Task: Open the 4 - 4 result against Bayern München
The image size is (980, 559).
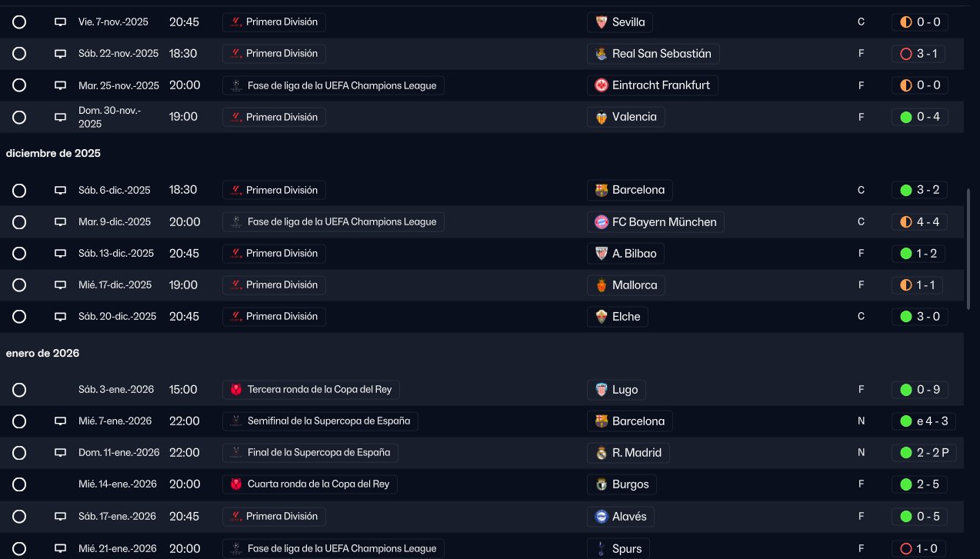Action: [919, 222]
